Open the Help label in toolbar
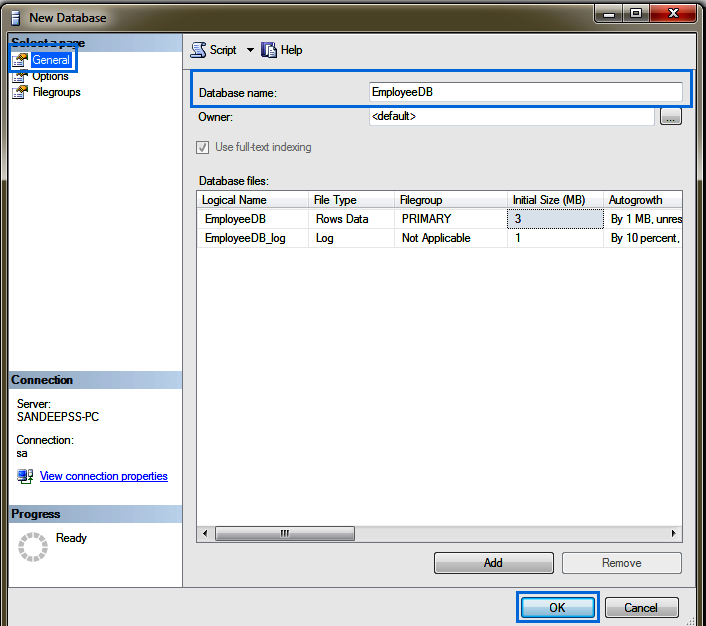The width and height of the screenshot is (706, 626). (291, 50)
